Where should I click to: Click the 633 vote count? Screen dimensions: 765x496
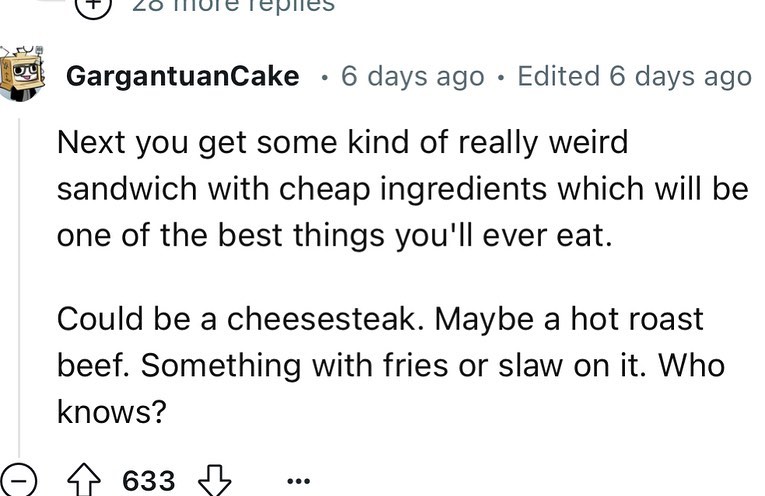148,481
